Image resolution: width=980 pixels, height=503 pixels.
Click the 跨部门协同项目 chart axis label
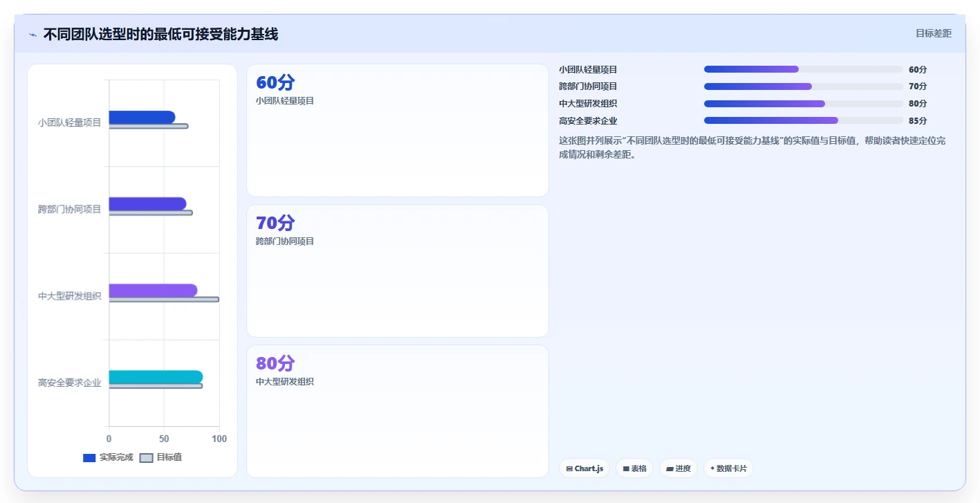[x=69, y=209]
